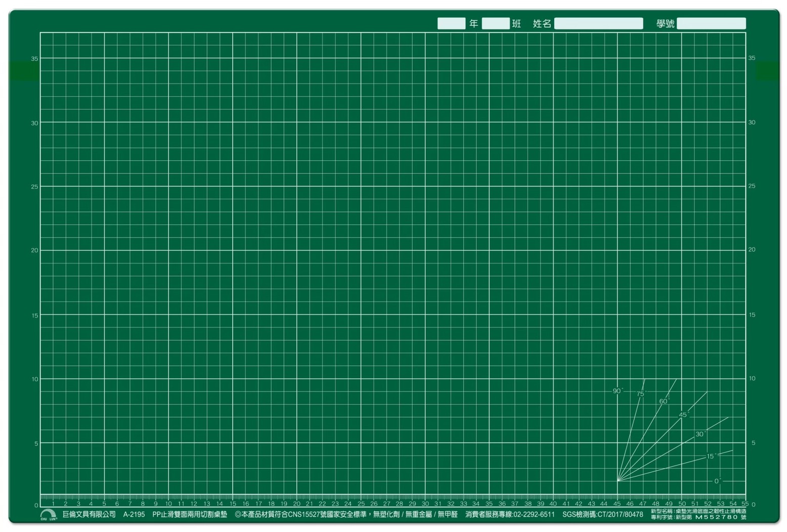
Task: Click the 45° angle label
Action: (684, 415)
